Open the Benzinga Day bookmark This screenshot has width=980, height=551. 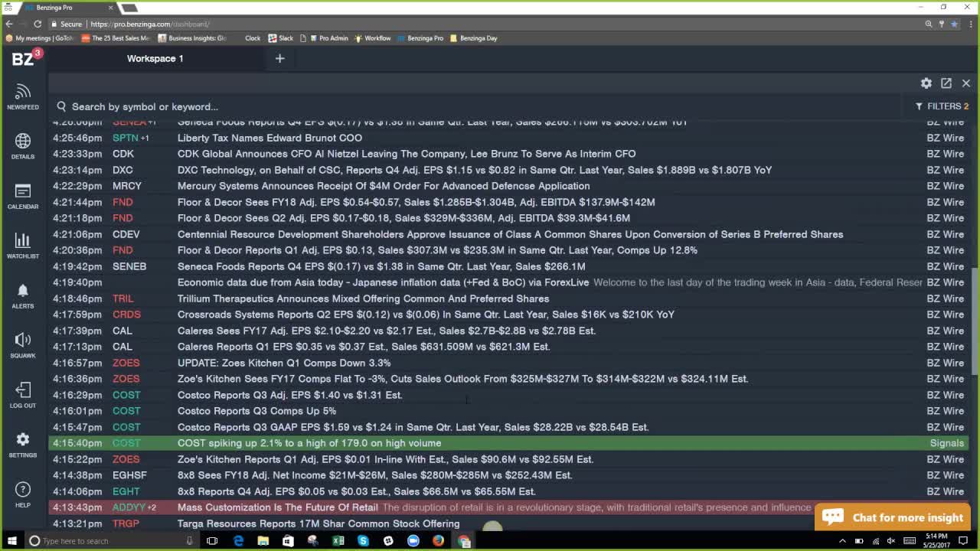(473, 38)
